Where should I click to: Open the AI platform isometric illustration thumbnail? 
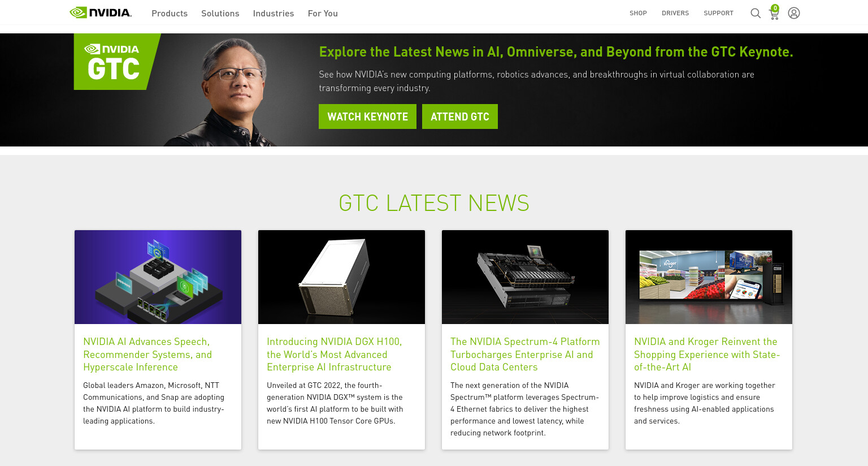[x=158, y=277]
